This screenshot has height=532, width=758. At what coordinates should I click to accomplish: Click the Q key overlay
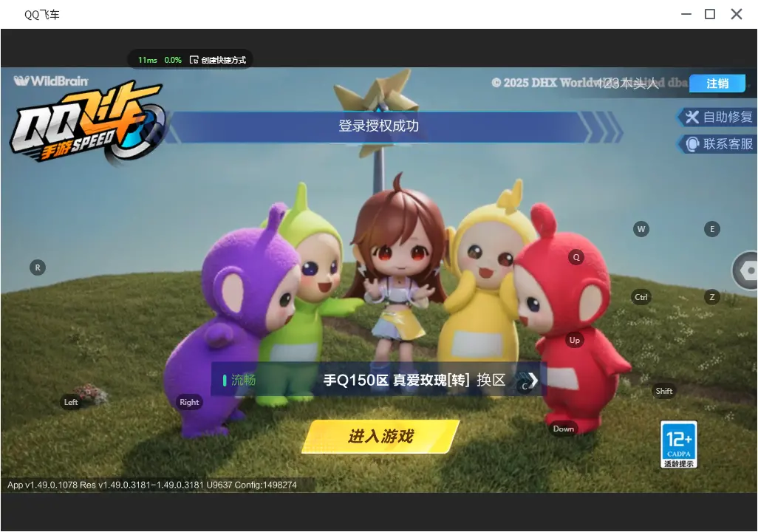[576, 257]
